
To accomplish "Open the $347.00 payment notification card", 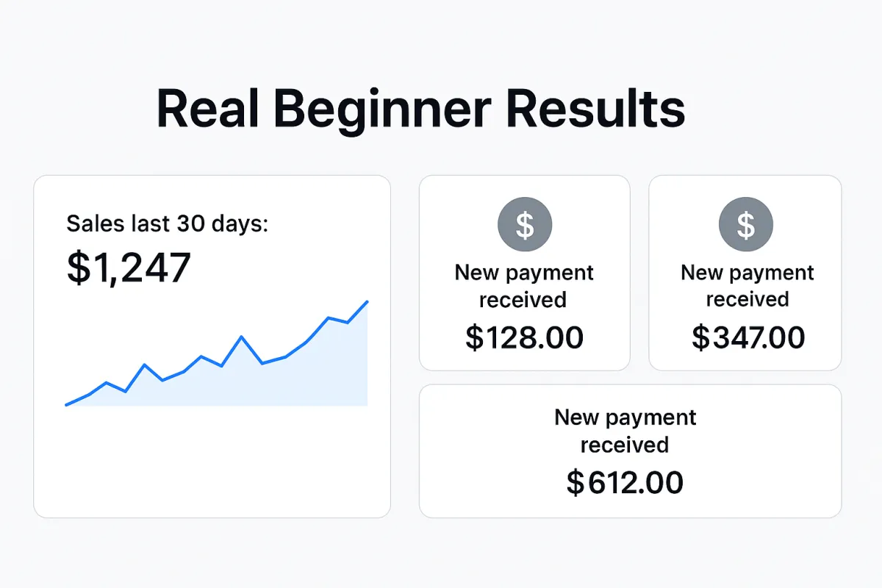I will point(745,273).
